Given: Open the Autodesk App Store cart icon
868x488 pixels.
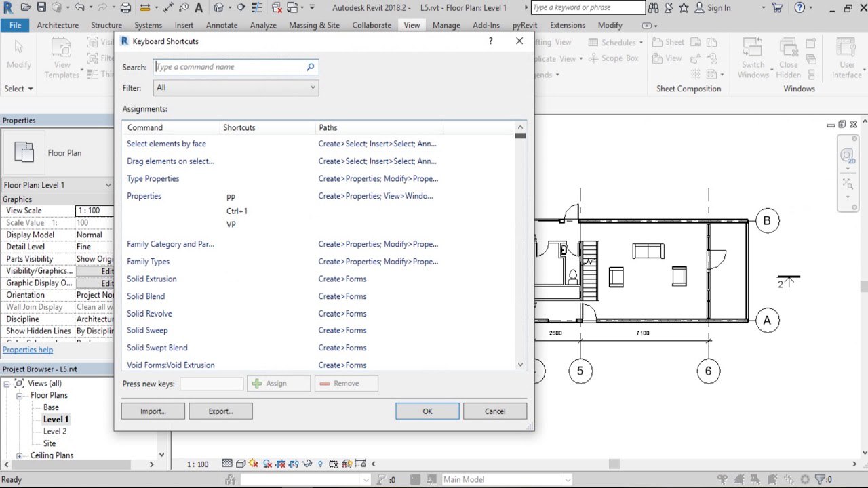Looking at the screenshot, I should click(778, 7).
